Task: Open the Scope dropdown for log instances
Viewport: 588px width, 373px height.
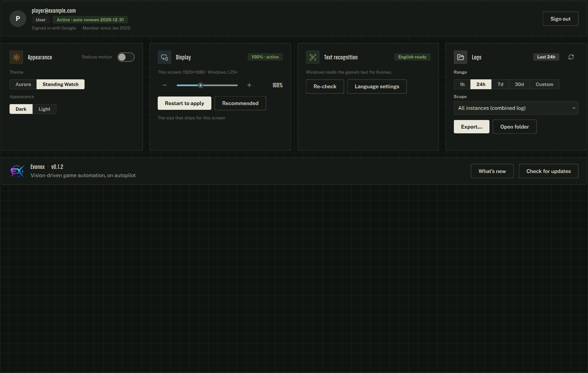Action: click(x=516, y=108)
